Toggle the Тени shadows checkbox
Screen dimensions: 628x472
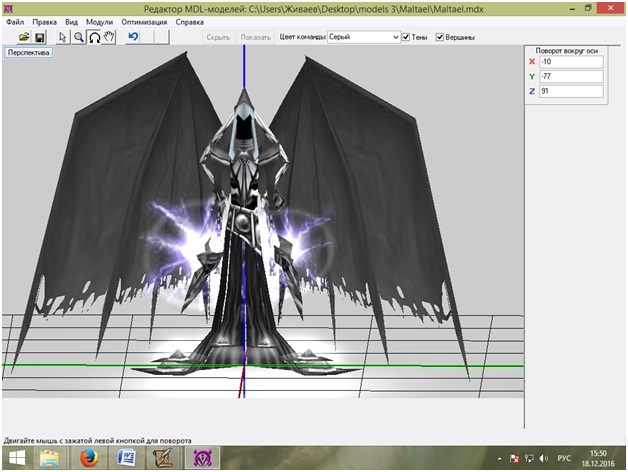[405, 37]
